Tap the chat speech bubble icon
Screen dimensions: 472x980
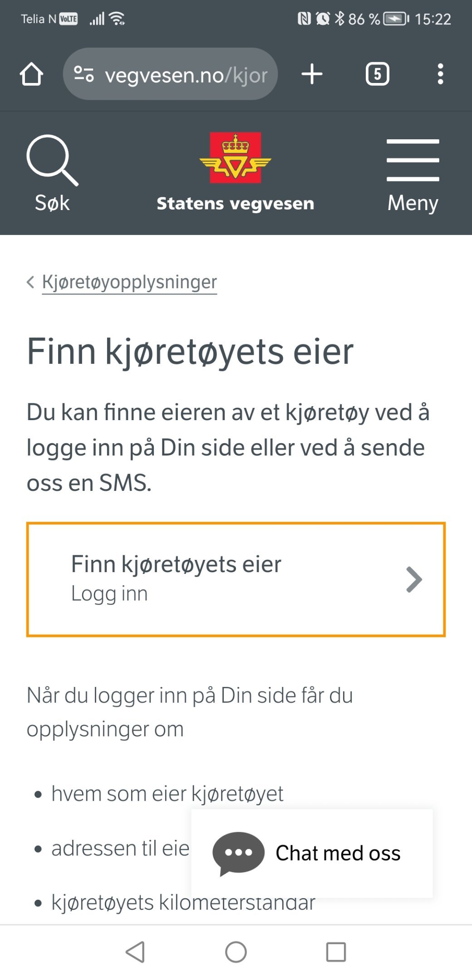tap(238, 853)
